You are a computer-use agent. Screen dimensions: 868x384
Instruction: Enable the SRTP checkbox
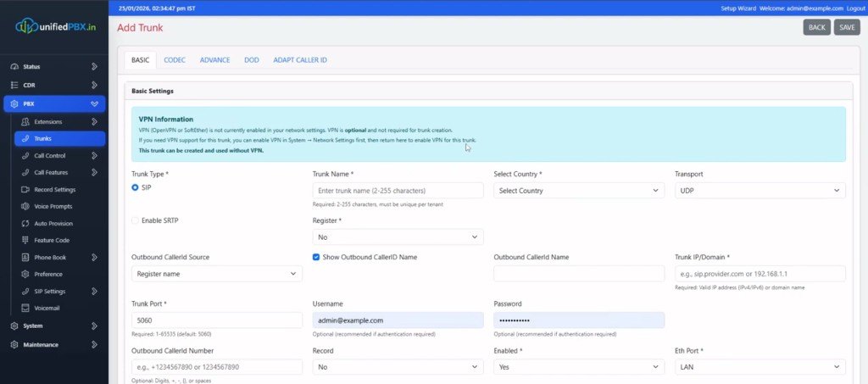[x=135, y=220]
